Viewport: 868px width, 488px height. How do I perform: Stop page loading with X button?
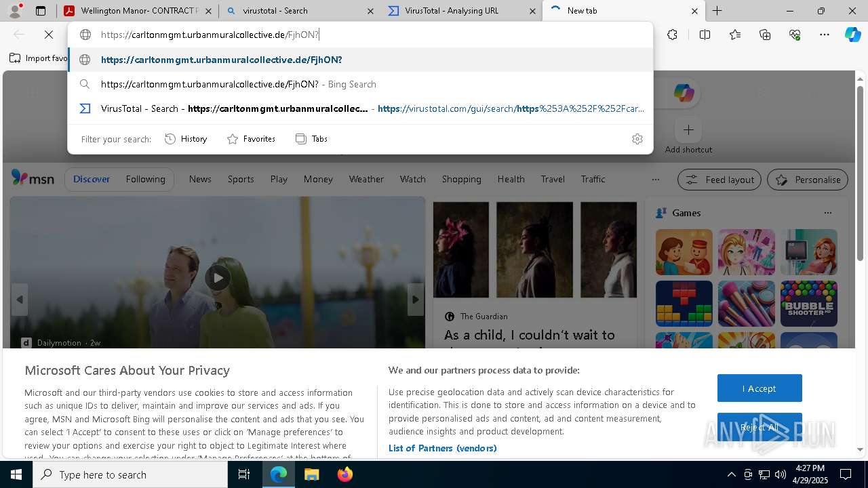[49, 35]
